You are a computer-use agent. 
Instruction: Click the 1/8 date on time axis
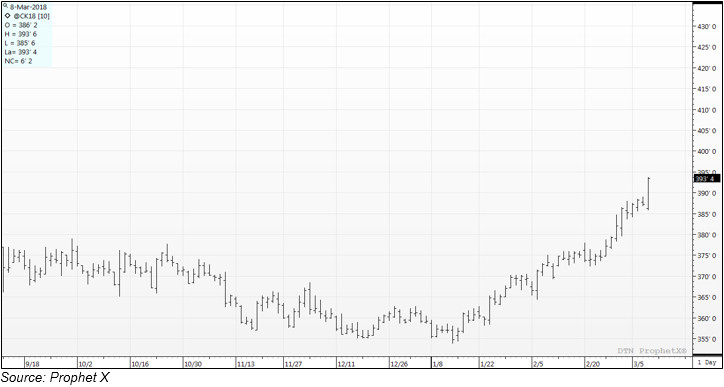(438, 364)
